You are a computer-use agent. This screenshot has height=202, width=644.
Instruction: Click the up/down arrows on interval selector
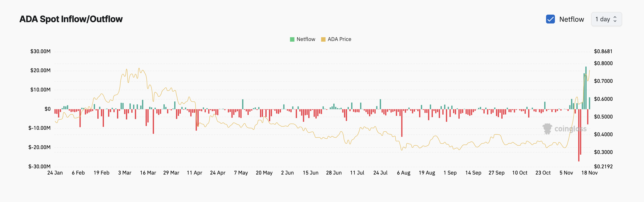tap(615, 19)
